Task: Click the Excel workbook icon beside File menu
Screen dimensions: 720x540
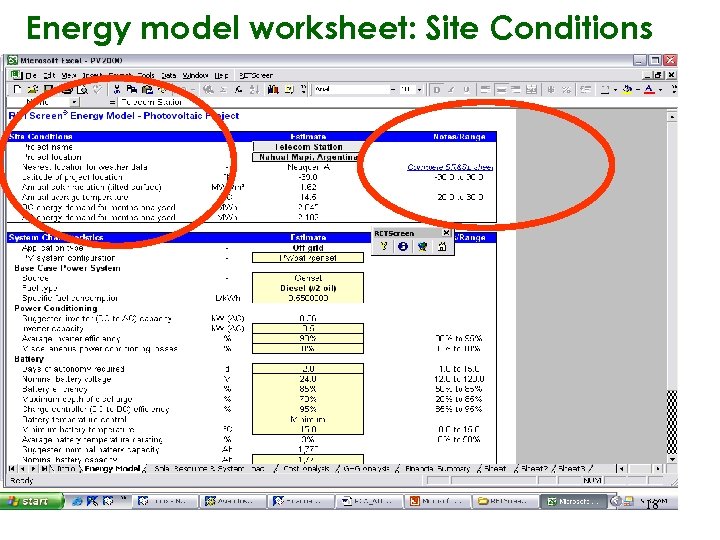Action: pyautogui.click(x=16, y=75)
